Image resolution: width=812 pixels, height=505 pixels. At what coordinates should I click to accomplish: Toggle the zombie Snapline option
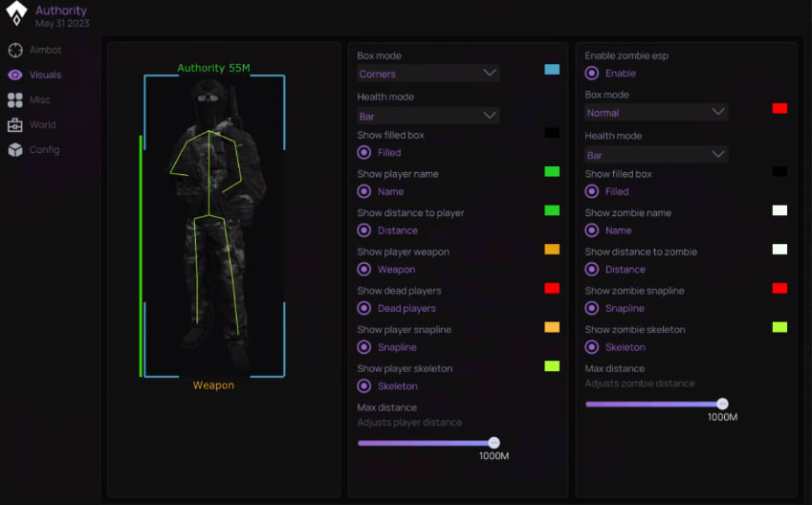coord(592,308)
